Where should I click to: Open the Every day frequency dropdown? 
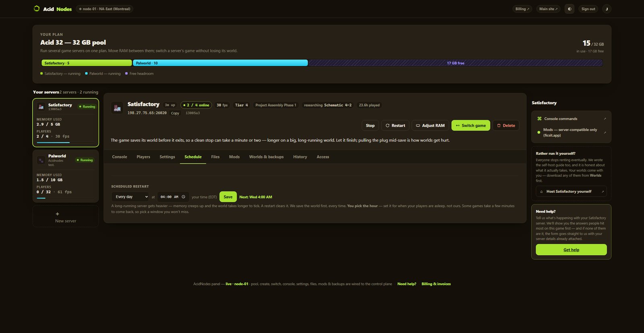[x=130, y=197]
